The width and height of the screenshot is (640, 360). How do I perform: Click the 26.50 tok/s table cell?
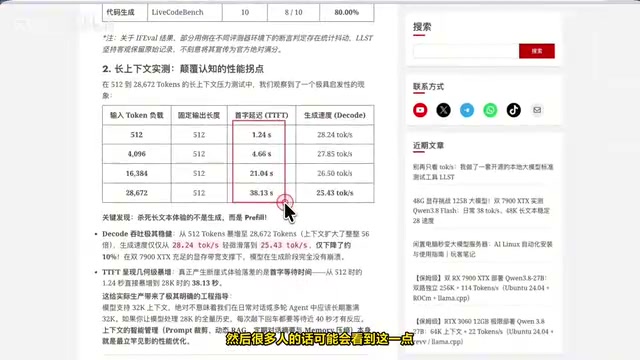coord(334,173)
